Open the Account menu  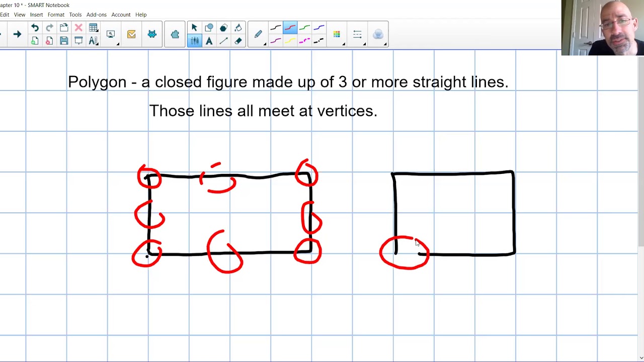[121, 15]
